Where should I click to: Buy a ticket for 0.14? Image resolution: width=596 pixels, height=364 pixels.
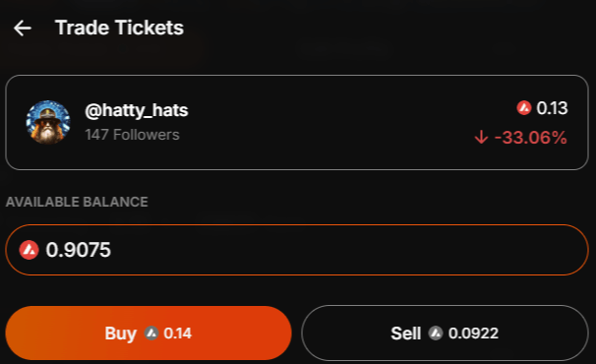tap(149, 333)
